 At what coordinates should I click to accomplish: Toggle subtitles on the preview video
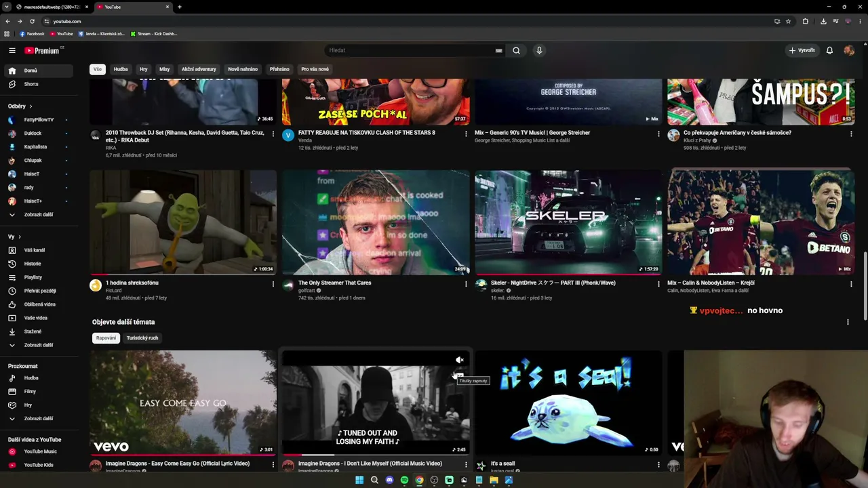(459, 375)
